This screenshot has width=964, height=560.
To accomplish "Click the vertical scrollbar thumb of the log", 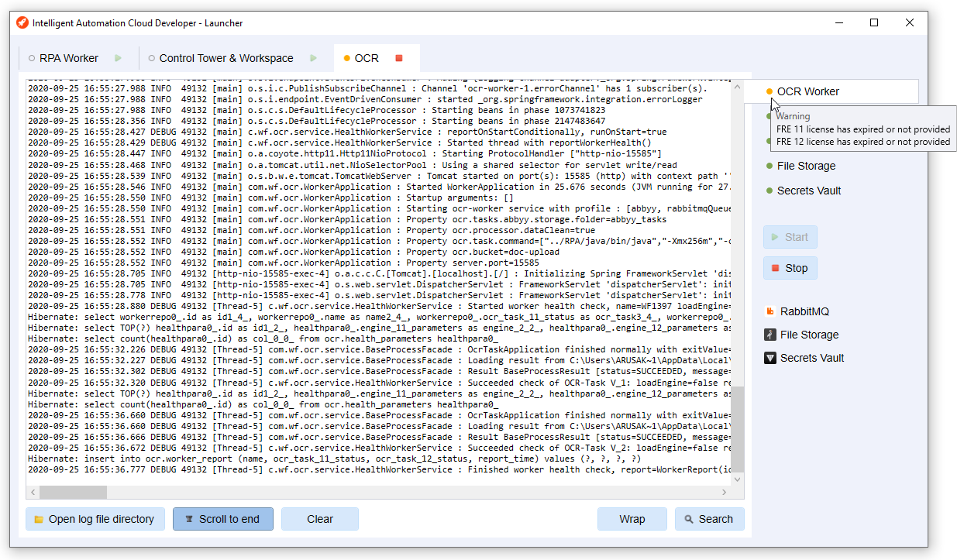I will pos(737,428).
